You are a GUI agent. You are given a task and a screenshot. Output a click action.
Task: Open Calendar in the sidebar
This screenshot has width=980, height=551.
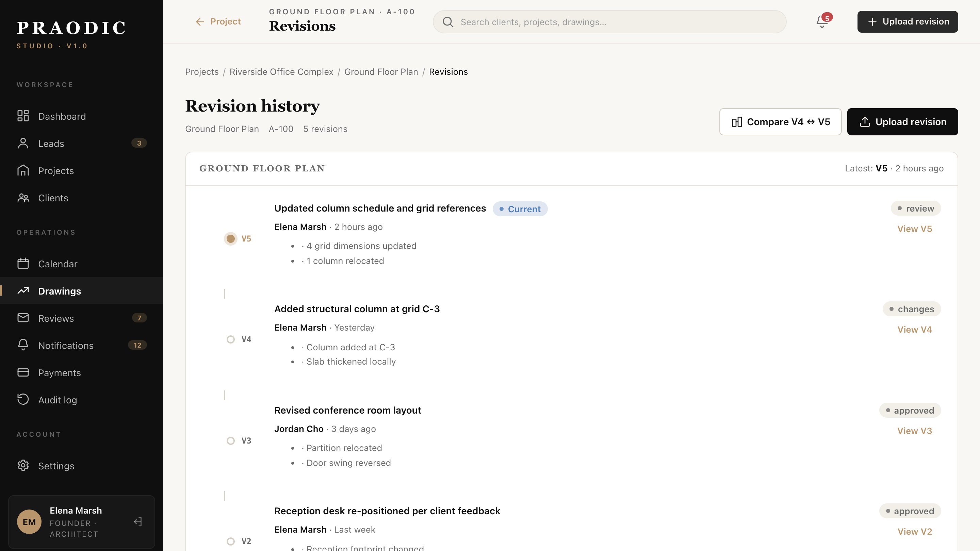[82, 264]
